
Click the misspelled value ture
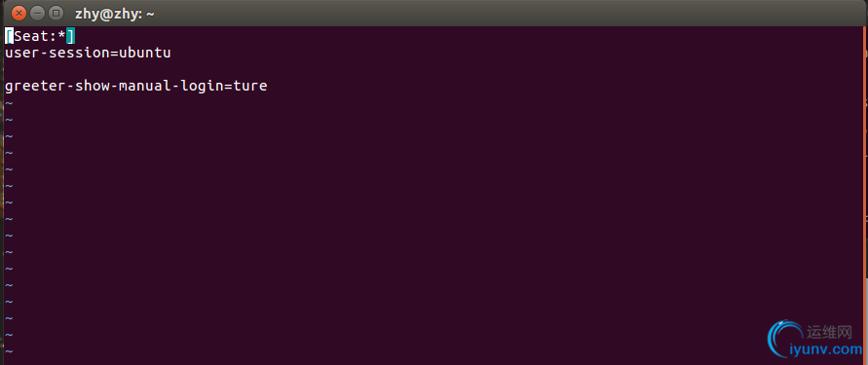pyautogui.click(x=249, y=87)
